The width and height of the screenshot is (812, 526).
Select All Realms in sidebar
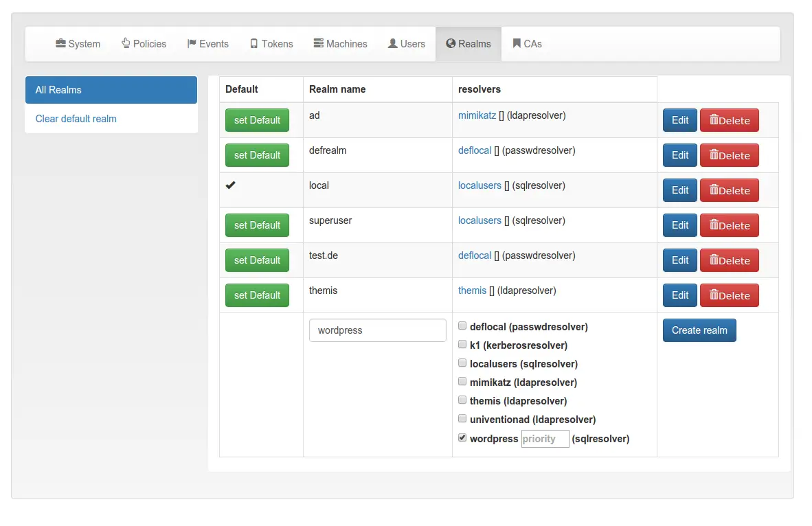pos(111,90)
